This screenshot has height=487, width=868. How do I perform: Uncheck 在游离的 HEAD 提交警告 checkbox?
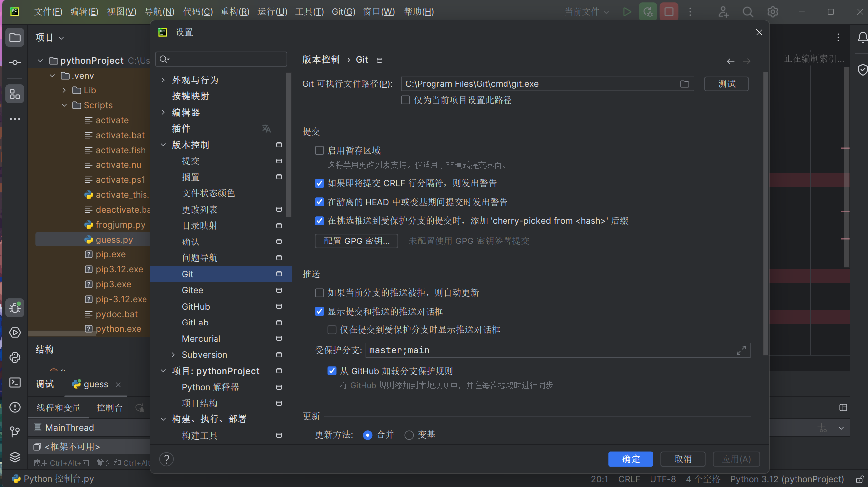click(320, 202)
